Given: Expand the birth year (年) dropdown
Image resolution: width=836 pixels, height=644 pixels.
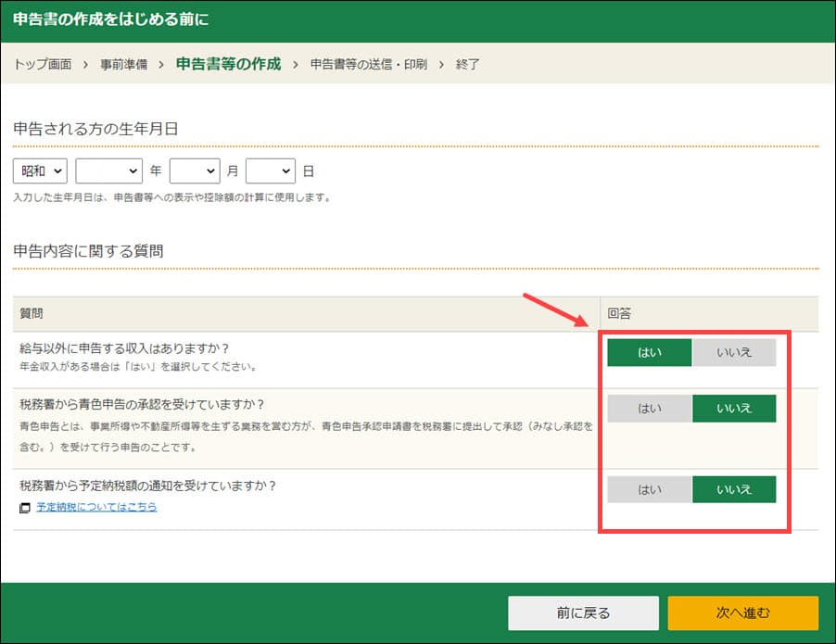Looking at the screenshot, I should point(109,170).
